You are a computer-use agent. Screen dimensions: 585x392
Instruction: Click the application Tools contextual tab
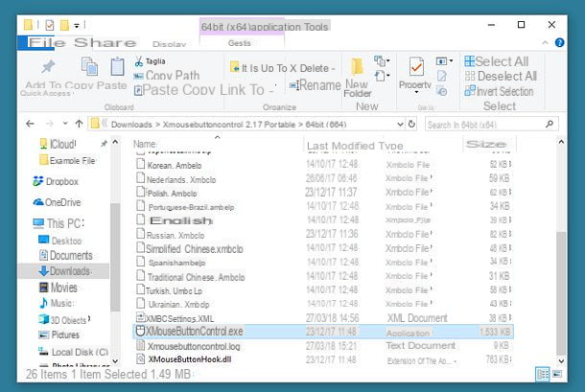click(x=264, y=27)
